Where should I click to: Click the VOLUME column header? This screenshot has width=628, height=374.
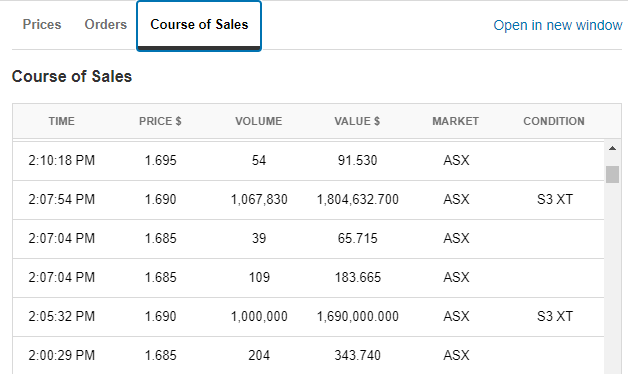(259, 121)
